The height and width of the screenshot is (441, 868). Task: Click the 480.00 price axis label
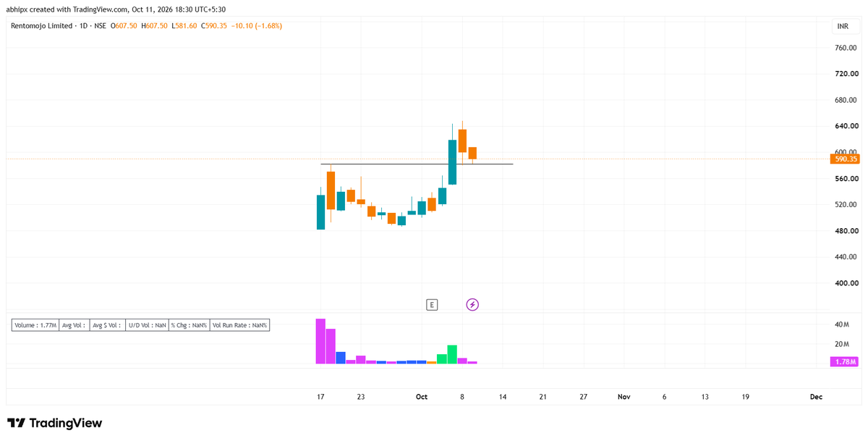point(846,231)
